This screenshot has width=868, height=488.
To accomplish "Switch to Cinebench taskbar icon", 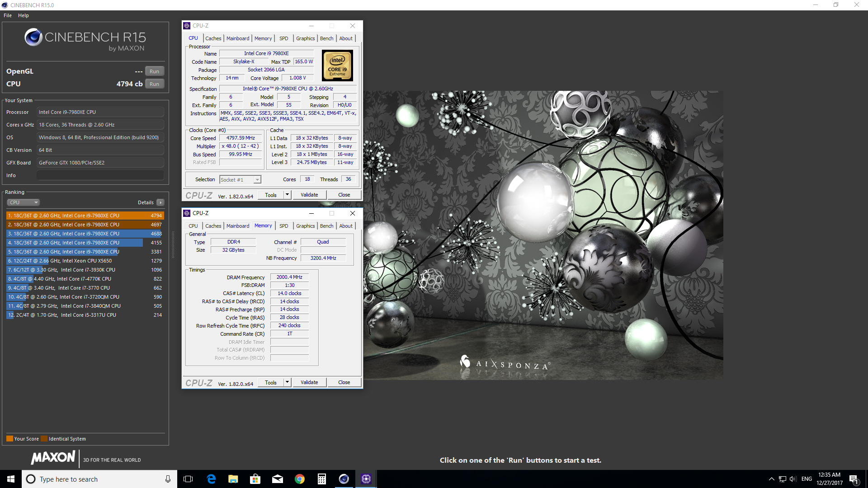I will coord(344,479).
